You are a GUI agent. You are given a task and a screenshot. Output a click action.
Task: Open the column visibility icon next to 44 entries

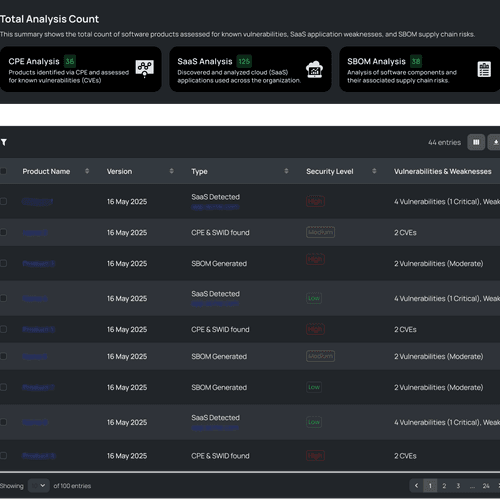pos(476,142)
